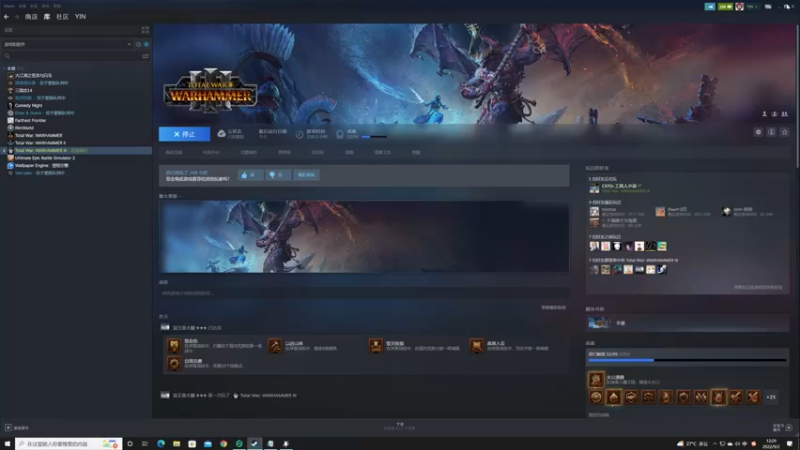
Task: Select Ultimate Epic Battle Simulator 2
Action: pyautogui.click(x=45, y=158)
